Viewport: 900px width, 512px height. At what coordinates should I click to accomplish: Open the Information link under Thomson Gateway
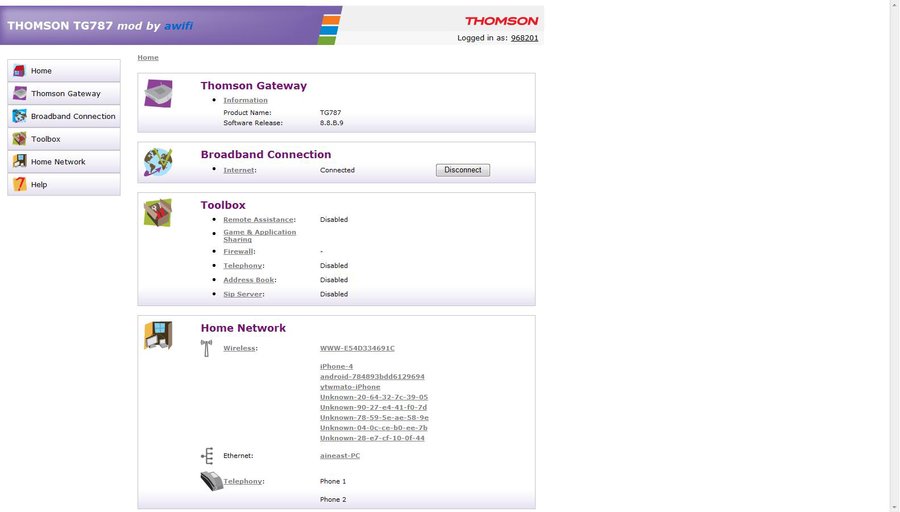tap(245, 100)
